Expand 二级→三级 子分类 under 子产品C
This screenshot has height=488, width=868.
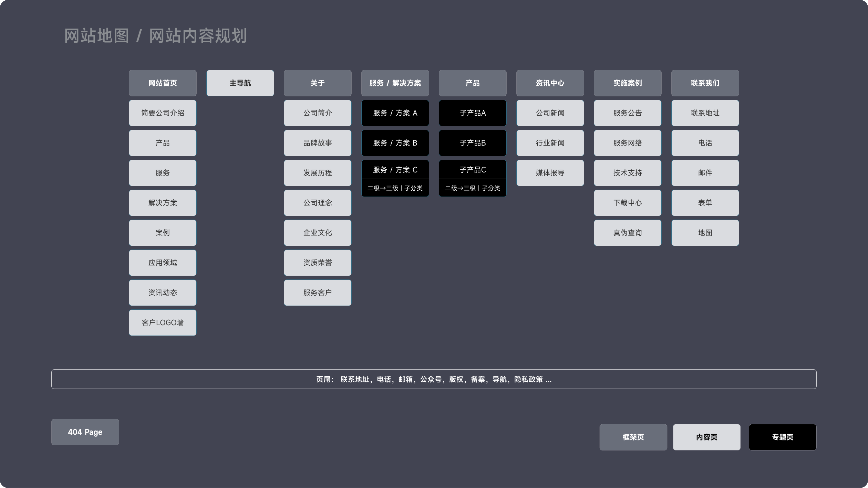473,188
